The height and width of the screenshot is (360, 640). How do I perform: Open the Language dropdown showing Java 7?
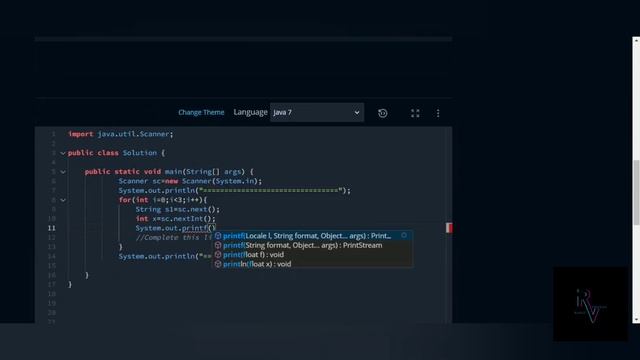pyautogui.click(x=317, y=112)
